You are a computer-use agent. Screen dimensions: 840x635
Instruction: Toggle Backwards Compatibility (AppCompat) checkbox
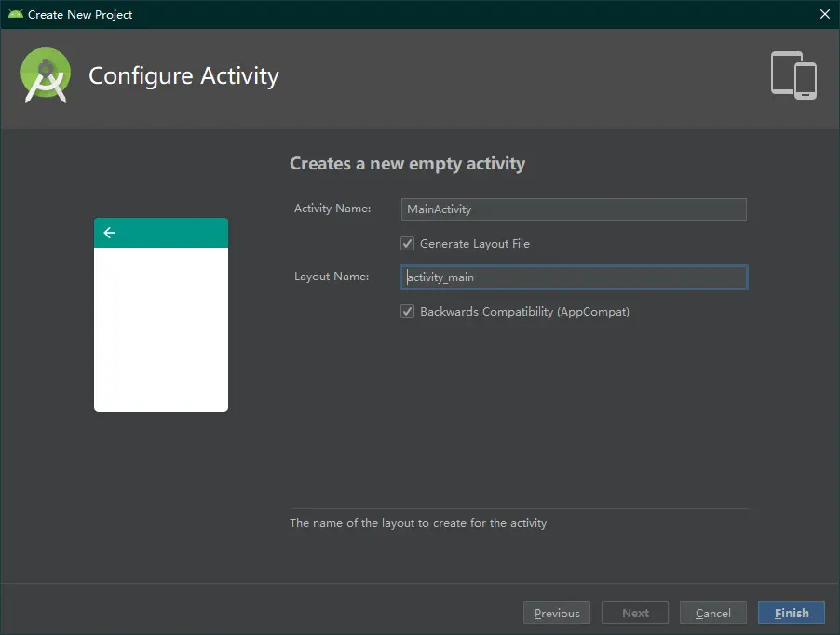(x=407, y=312)
